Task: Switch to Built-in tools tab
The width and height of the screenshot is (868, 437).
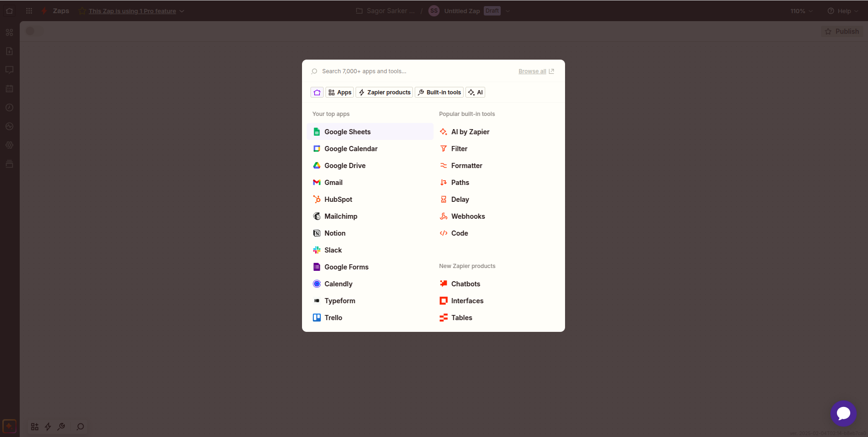Action: click(439, 92)
